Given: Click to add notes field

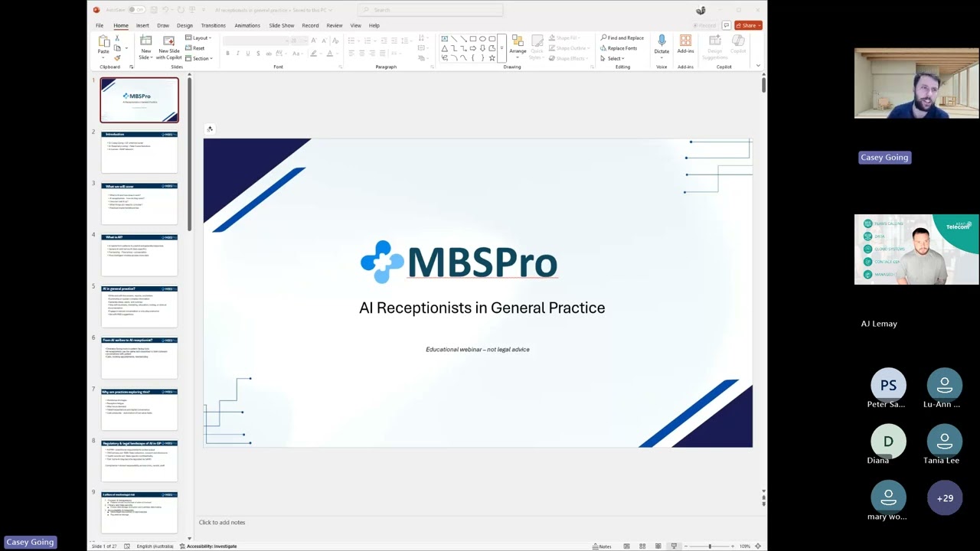Looking at the screenshot, I should point(222,523).
